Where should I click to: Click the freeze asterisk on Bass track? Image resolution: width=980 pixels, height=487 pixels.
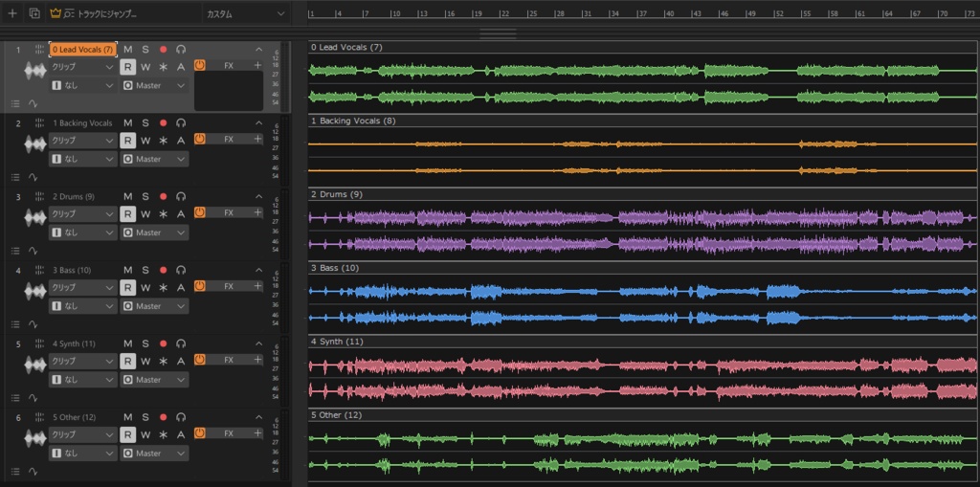(163, 288)
